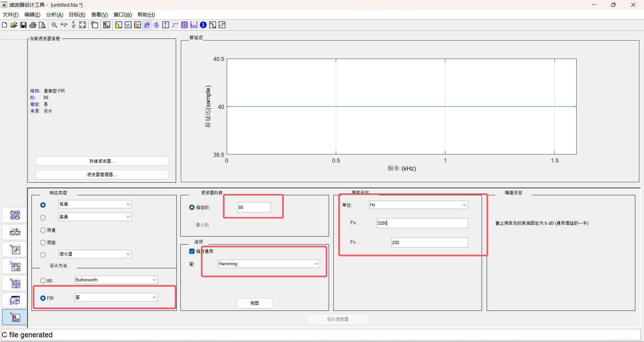Open the Create Multirate Filter sidebar panel

[15, 215]
